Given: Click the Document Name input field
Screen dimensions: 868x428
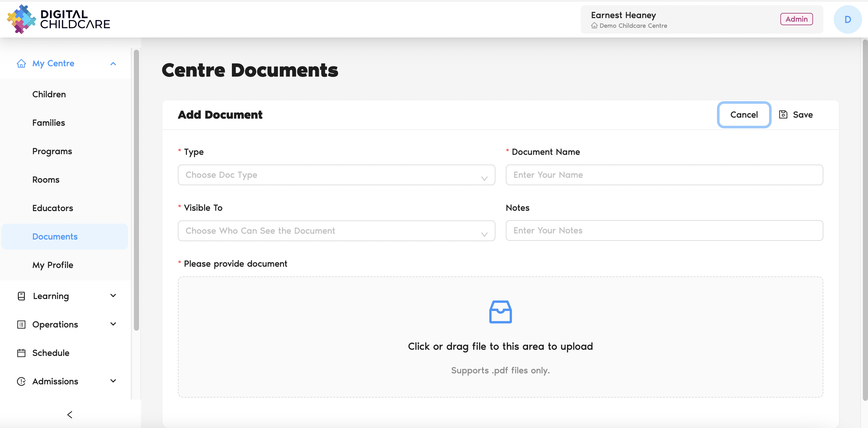Looking at the screenshot, I should [x=664, y=175].
